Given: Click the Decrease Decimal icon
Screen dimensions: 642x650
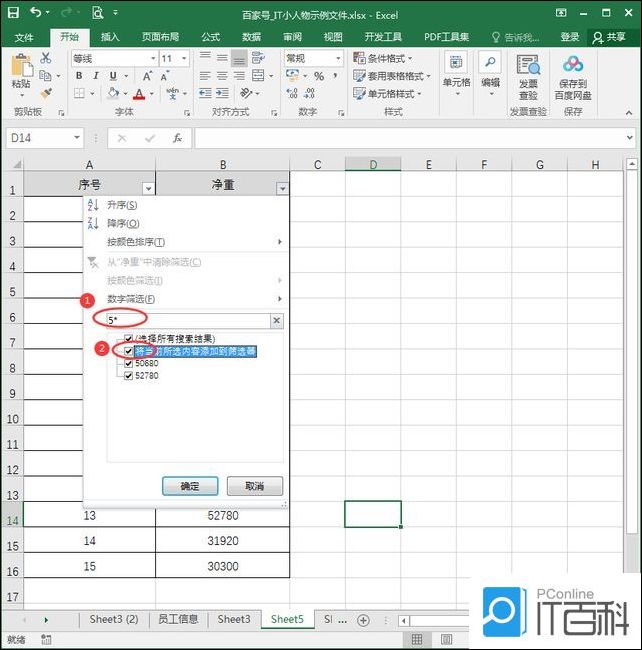Looking at the screenshot, I should pyautogui.click(x=309, y=93).
